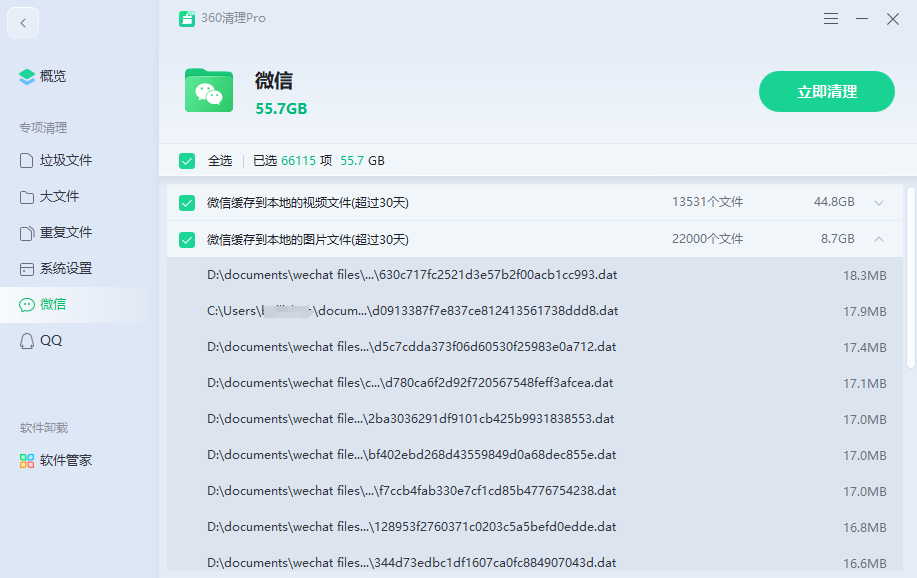Click the 17.9MB file size
The image size is (917, 578).
[864, 312]
